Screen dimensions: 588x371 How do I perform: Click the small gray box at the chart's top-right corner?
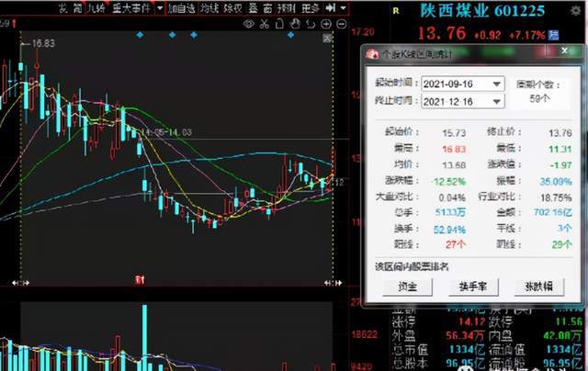327,38
